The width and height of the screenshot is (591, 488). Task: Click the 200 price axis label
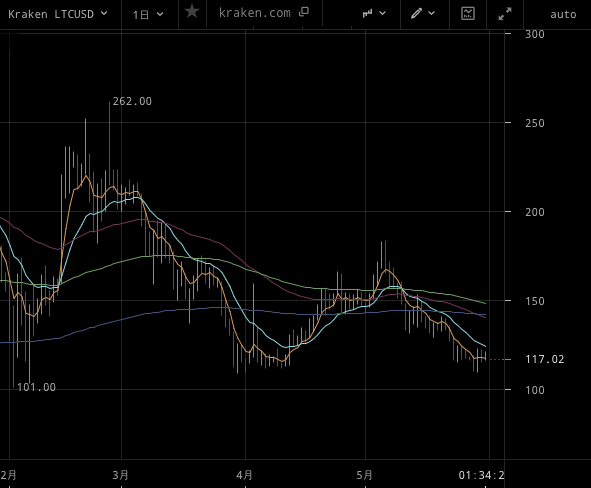coord(535,212)
